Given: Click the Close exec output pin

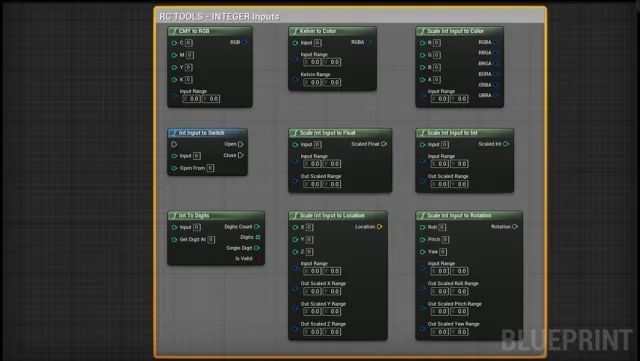Looking at the screenshot, I should click(241, 155).
